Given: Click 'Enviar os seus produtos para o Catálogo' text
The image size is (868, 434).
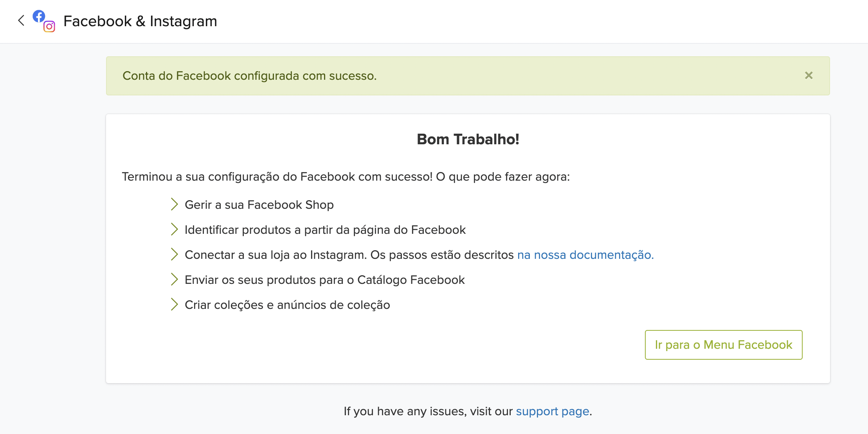Looking at the screenshot, I should [324, 280].
